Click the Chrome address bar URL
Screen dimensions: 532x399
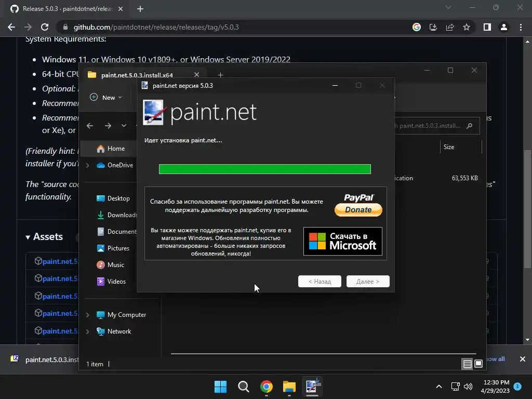click(156, 27)
